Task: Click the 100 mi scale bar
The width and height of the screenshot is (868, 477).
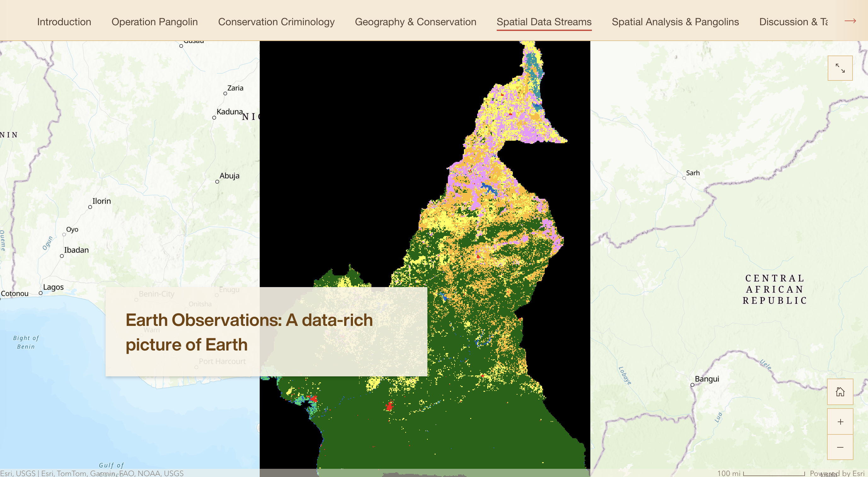Action: point(761,473)
